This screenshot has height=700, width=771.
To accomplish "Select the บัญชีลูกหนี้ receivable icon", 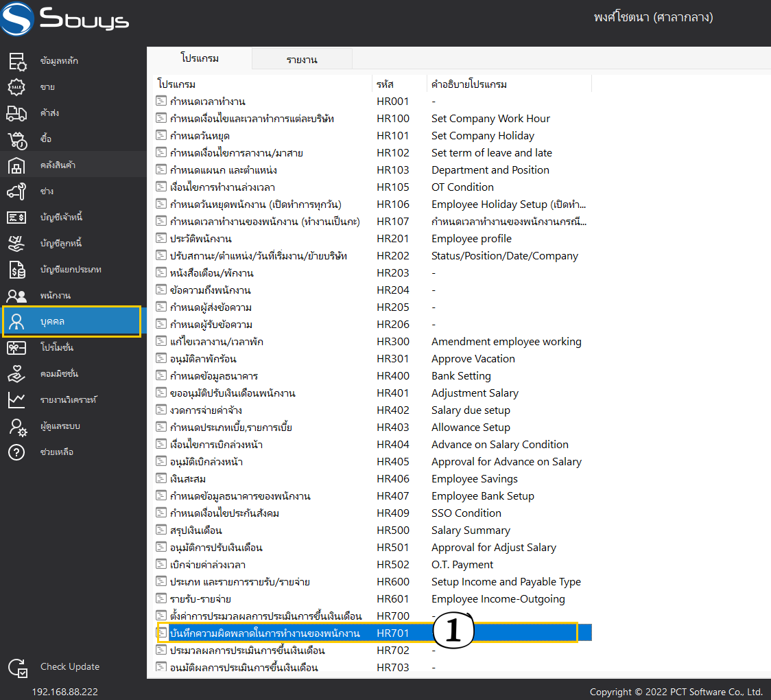I will pos(16,244).
